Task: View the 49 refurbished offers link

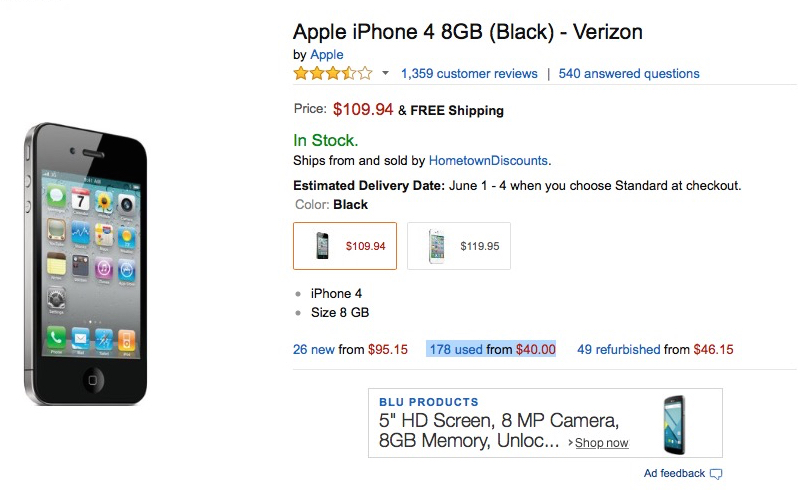Action: click(x=618, y=350)
